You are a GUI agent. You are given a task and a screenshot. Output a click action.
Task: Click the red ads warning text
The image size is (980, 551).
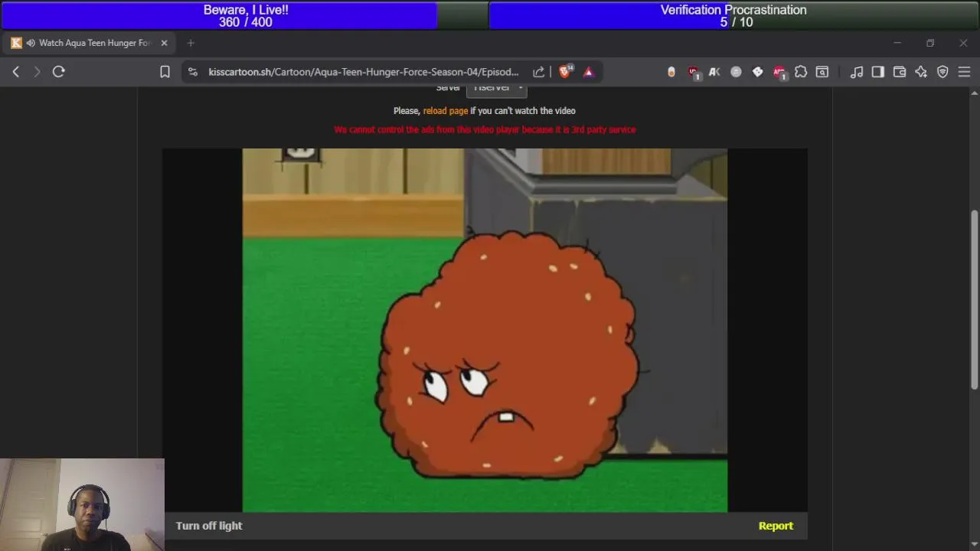(485, 129)
